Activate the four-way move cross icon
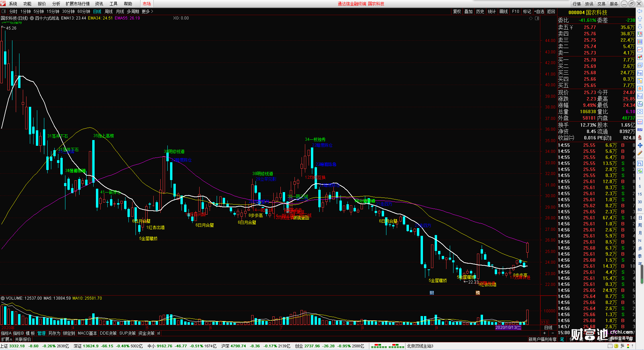The height and width of the screenshot is (350, 644). [x=640, y=145]
